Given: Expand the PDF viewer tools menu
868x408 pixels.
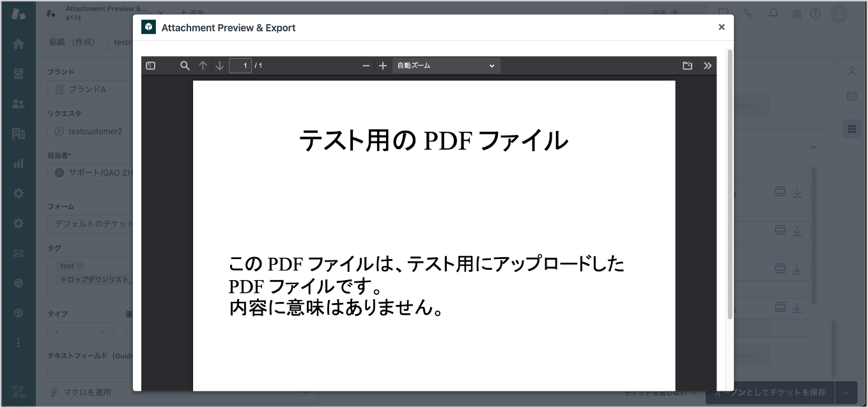Looking at the screenshot, I should [708, 66].
